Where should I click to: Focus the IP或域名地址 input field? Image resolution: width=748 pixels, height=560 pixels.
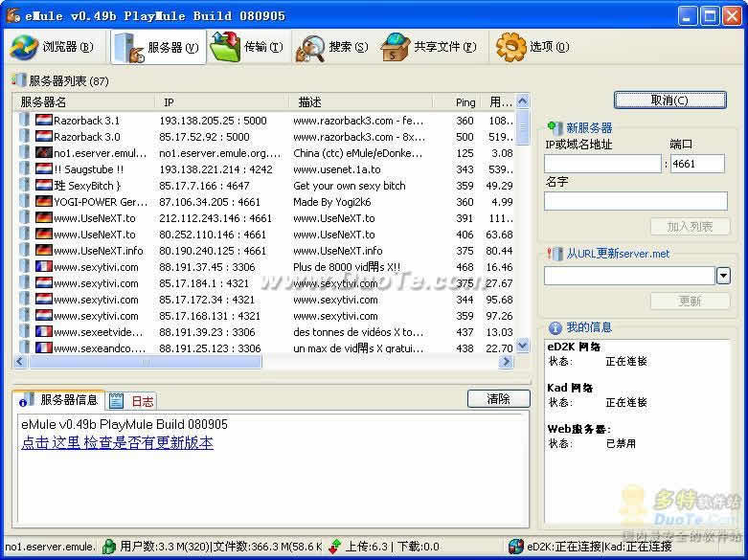click(x=602, y=164)
